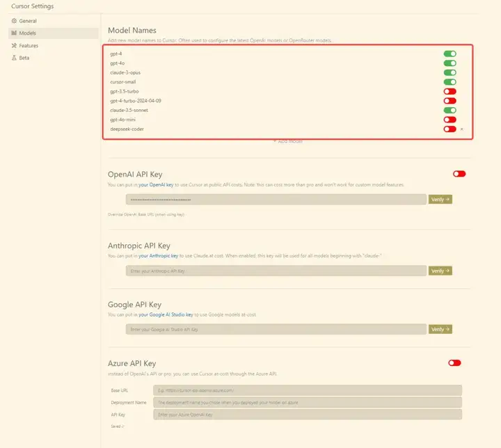501x448 pixels.
Task: Remove the deepseek-coder model with the x
Action: pos(462,129)
